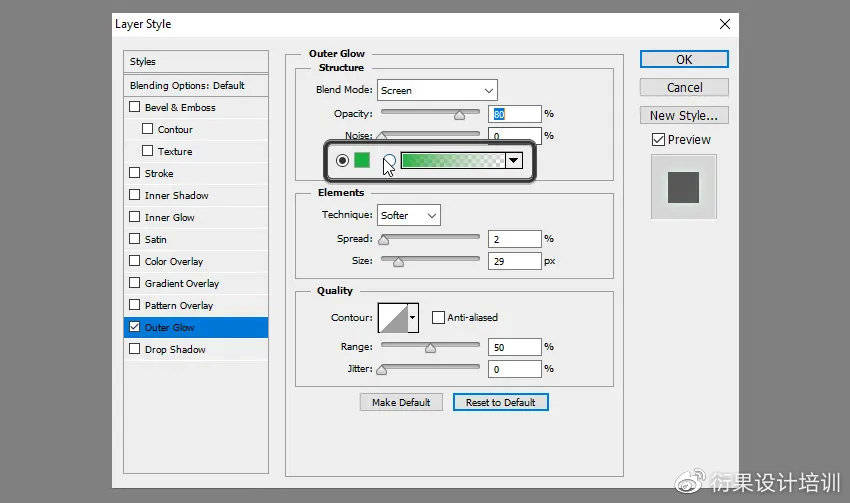The image size is (850, 503).
Task: Click the green gradient preview bar
Action: coord(452,160)
